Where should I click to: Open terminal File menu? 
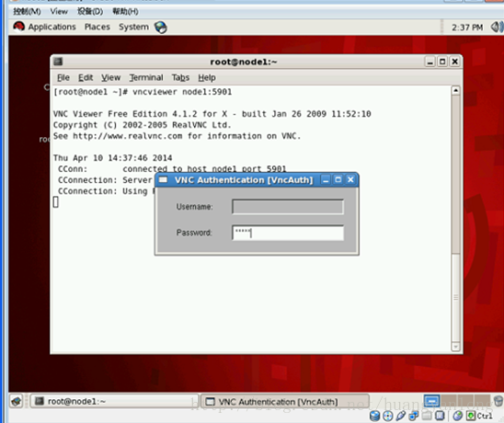coord(63,78)
